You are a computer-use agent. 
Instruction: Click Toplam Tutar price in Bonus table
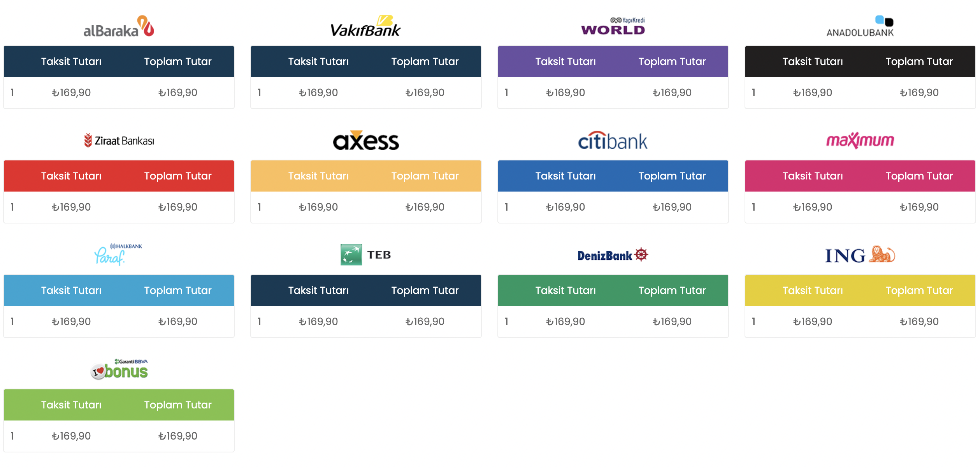point(177,436)
